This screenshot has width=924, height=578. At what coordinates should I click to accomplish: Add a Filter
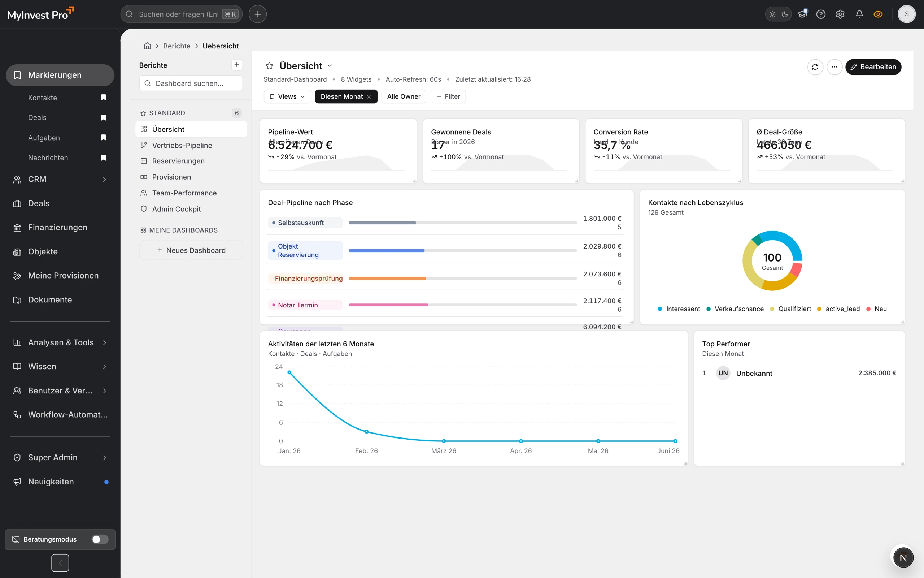point(448,97)
